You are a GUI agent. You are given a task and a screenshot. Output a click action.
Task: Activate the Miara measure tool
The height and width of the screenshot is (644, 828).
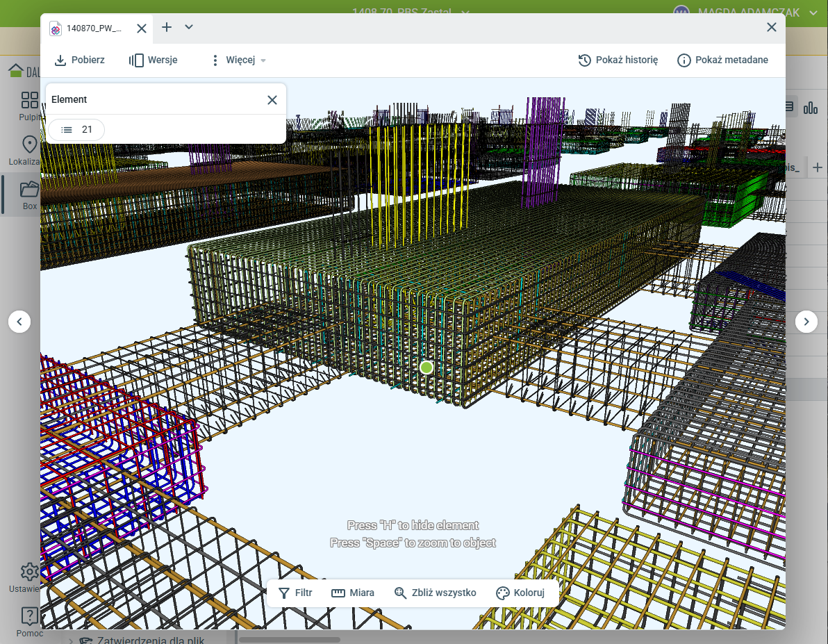[x=353, y=593]
